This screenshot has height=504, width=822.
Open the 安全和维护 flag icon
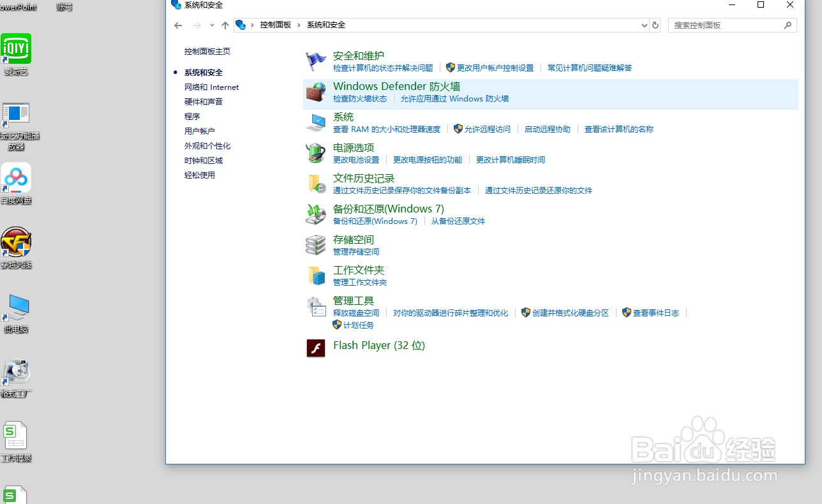point(315,61)
